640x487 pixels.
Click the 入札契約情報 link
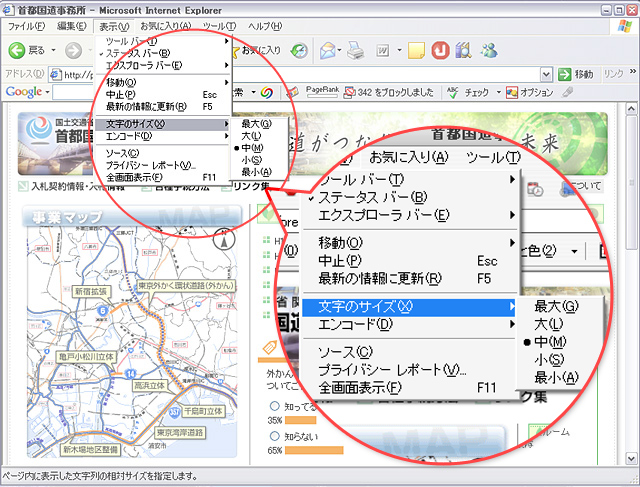pyautogui.click(x=58, y=187)
